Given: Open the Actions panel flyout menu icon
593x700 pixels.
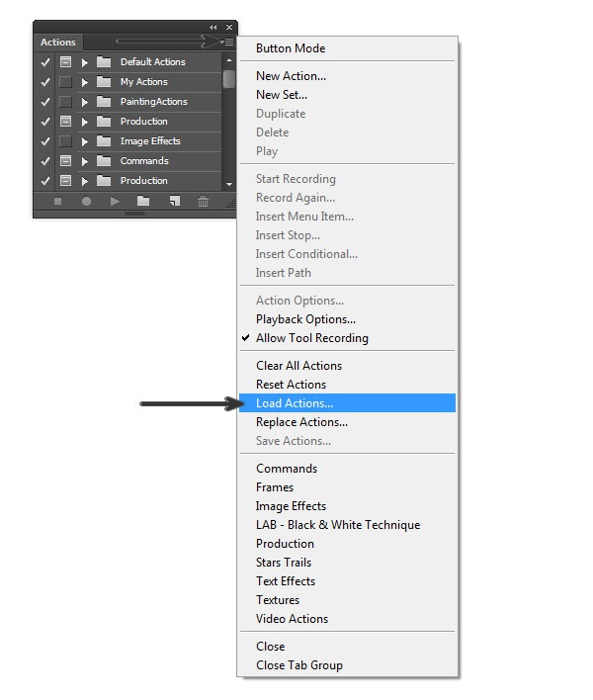Looking at the screenshot, I should 227,43.
